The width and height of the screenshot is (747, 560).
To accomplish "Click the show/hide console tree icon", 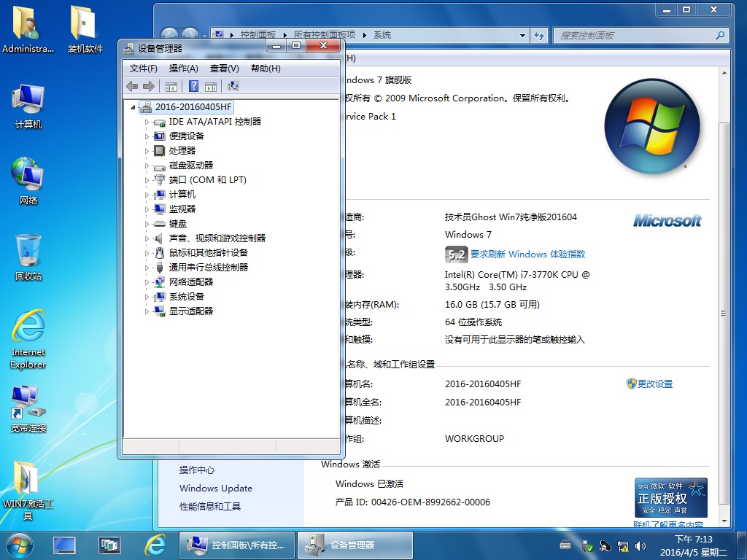I will [x=171, y=86].
